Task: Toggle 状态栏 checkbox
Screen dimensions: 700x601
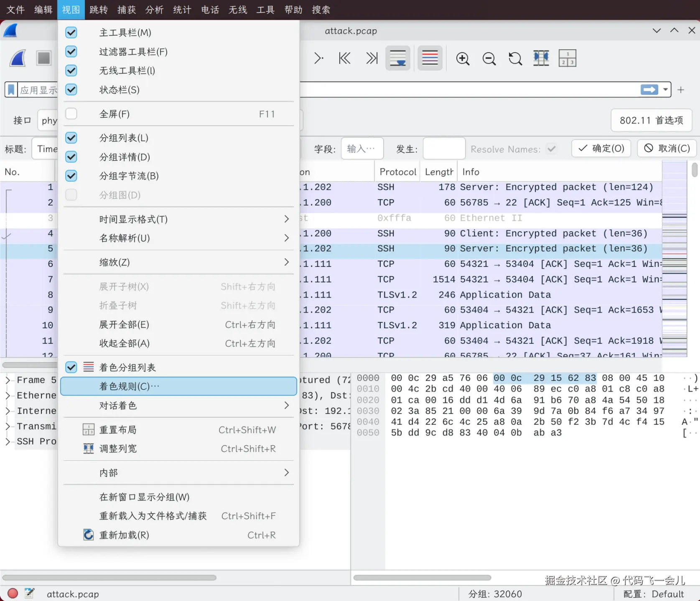Action: tap(71, 89)
